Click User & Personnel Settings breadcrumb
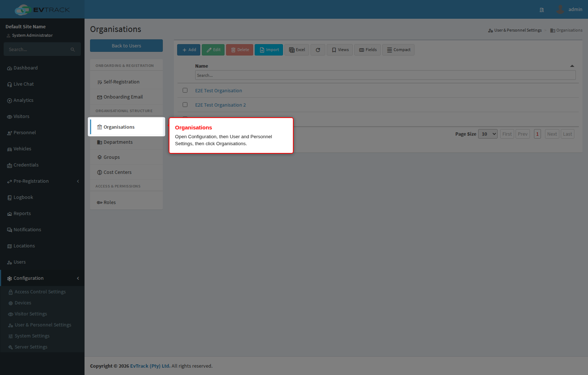This screenshot has height=375, width=588. (515, 31)
